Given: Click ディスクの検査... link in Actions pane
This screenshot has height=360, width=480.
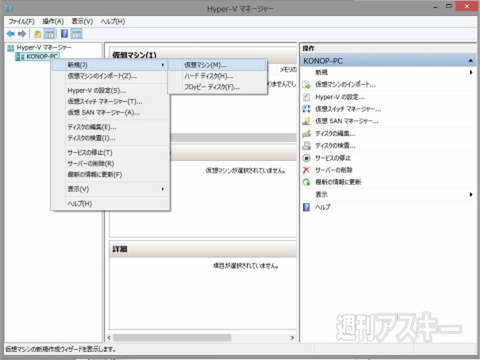Looking at the screenshot, I should tap(335, 146).
